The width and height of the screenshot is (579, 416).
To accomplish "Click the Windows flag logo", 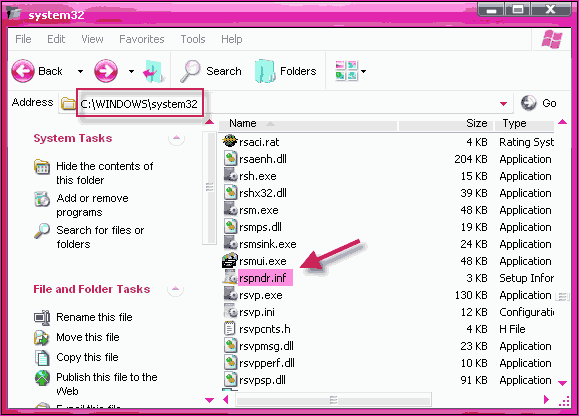I will tap(552, 39).
